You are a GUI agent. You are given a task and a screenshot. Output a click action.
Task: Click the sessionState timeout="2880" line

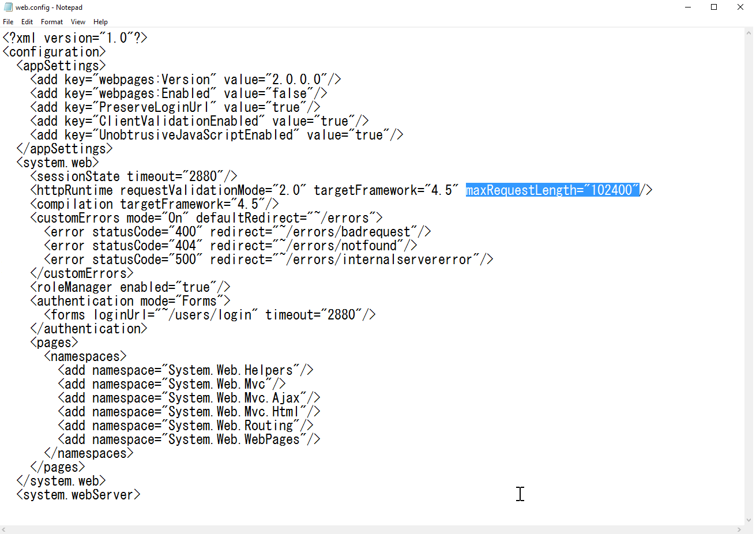coord(134,176)
